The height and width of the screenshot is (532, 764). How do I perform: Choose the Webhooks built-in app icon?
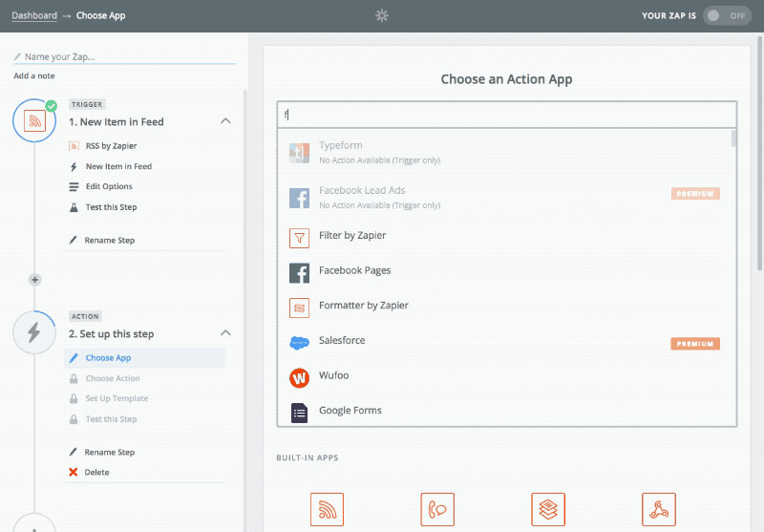(x=659, y=510)
